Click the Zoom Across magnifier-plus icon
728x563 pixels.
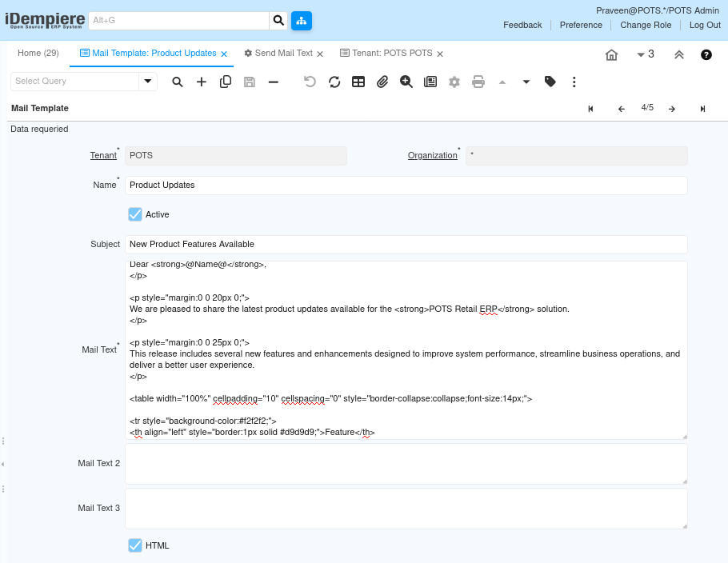coord(406,82)
